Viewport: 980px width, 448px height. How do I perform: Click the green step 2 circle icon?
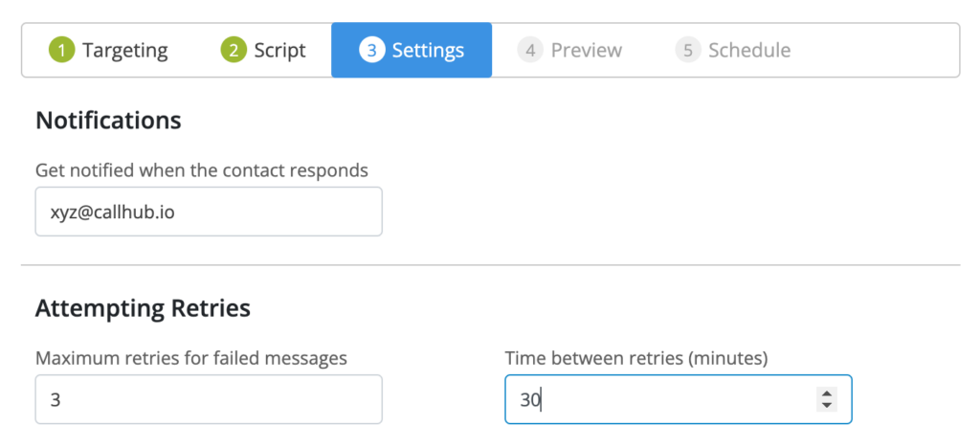pyautogui.click(x=234, y=50)
